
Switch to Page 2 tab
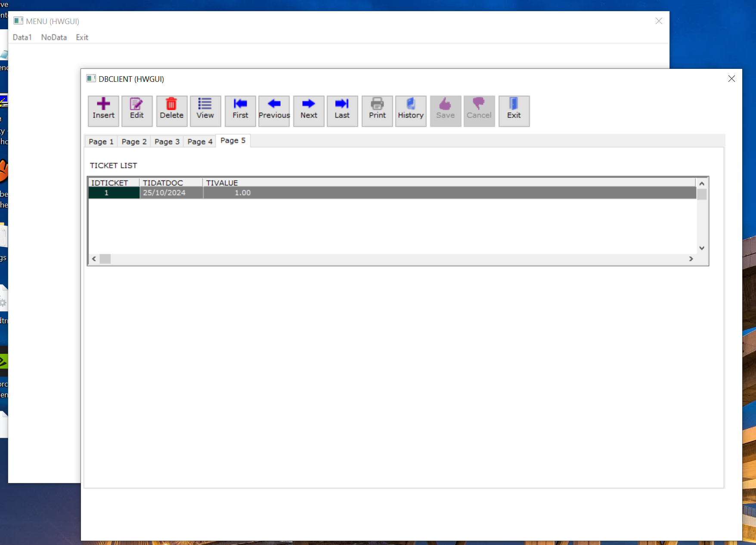[x=134, y=142]
